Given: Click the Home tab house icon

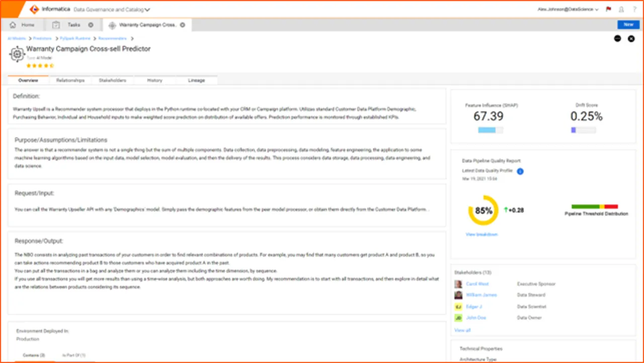Looking at the screenshot, I should pos(13,25).
